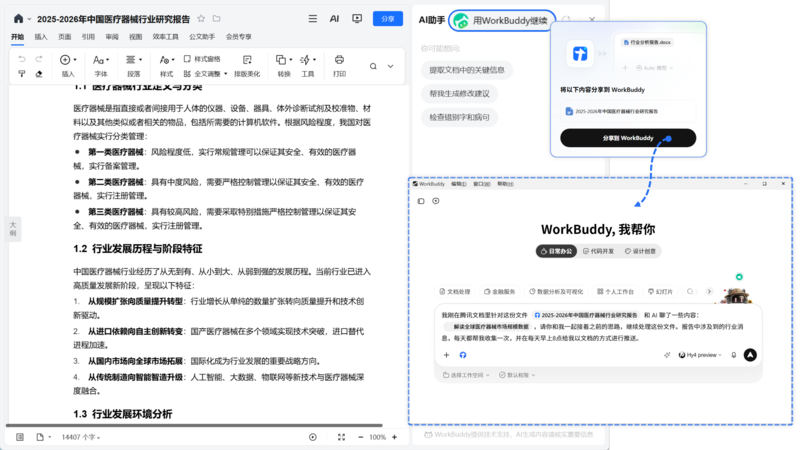
Task: Select the format painter icon
Action: coord(21,74)
